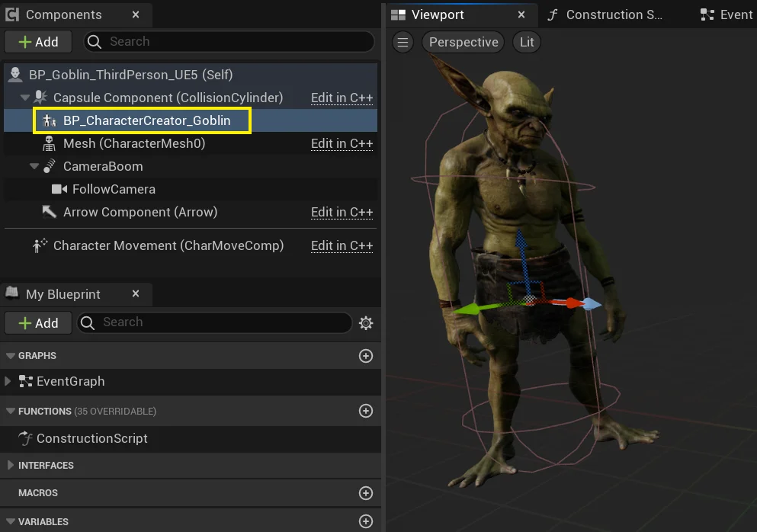757x532 pixels.
Task: Open the Lit view mode dropdown
Action: (x=527, y=42)
